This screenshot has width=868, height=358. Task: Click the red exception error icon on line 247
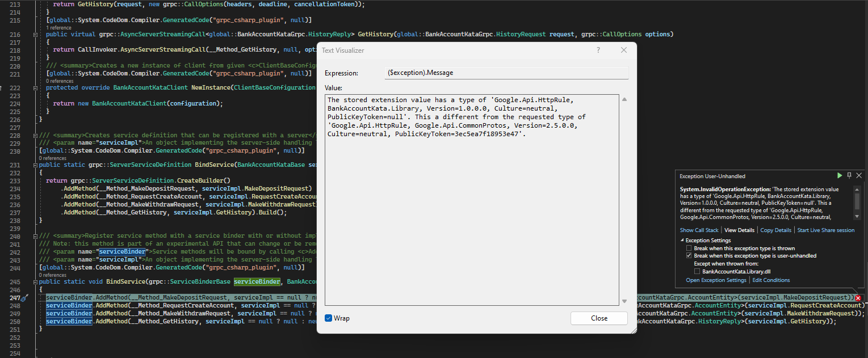[858, 298]
